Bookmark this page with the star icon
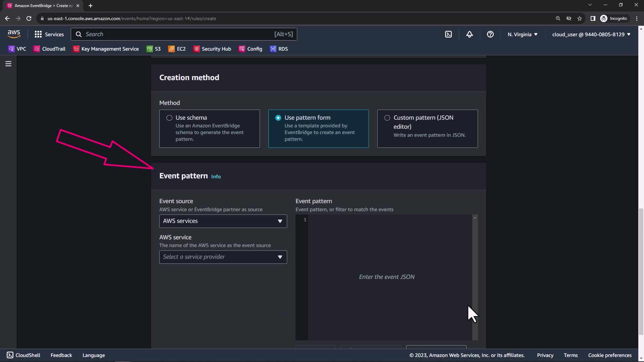 (x=579, y=18)
